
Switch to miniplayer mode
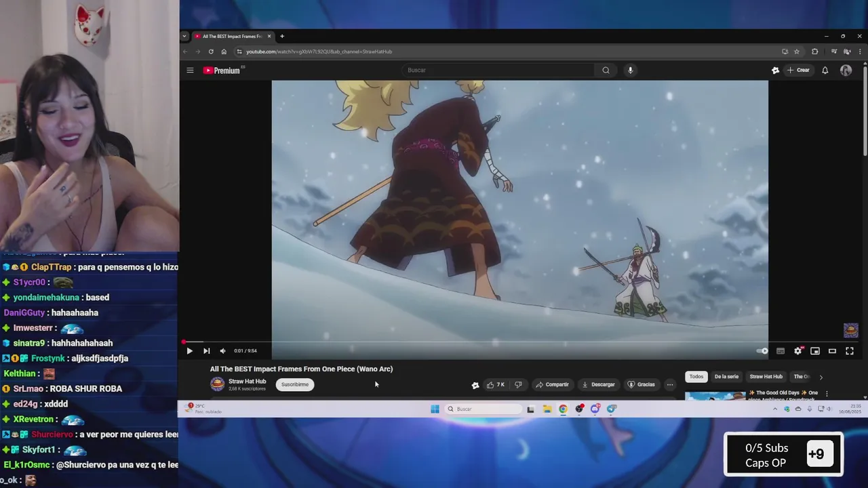(815, 351)
